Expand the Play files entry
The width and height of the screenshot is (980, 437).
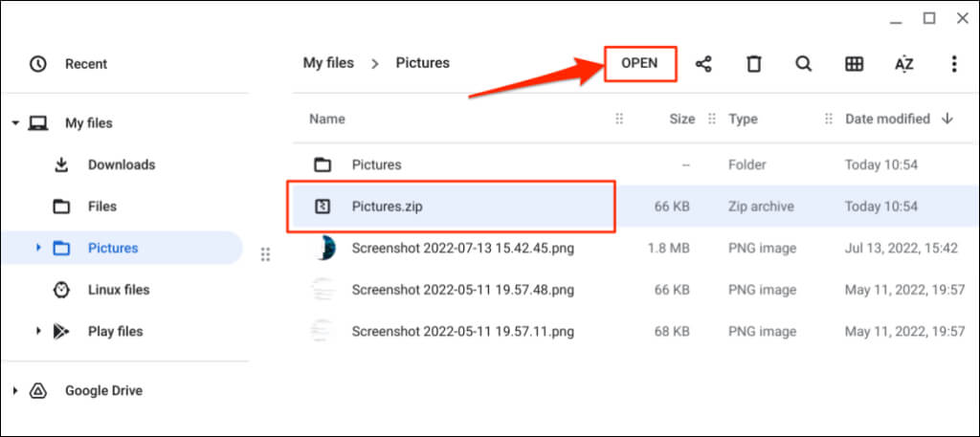pyautogui.click(x=38, y=332)
